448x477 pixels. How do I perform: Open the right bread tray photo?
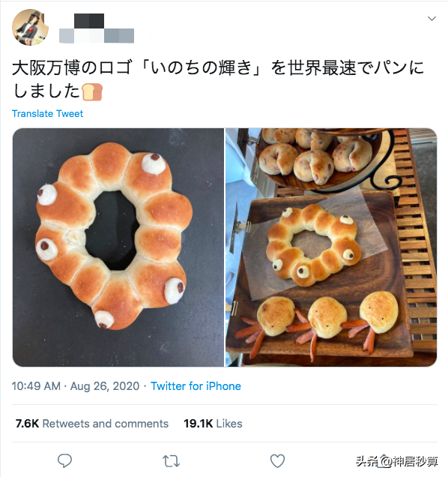(331, 247)
